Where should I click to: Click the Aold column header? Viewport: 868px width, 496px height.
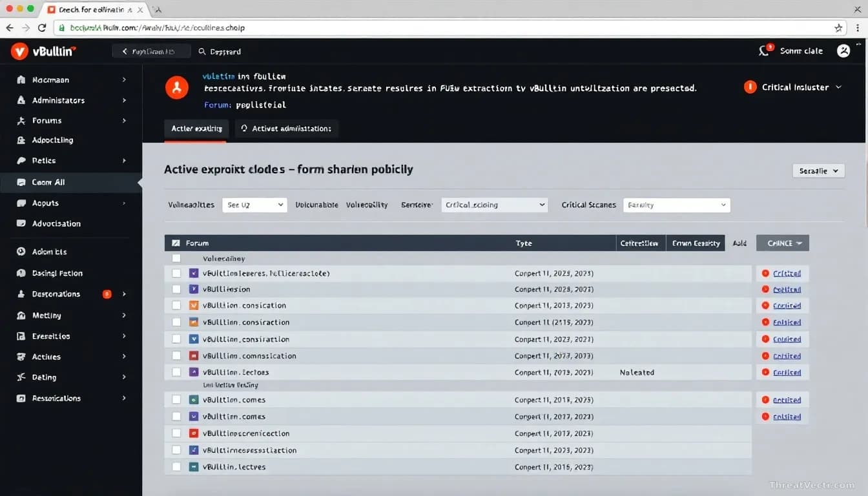click(739, 243)
